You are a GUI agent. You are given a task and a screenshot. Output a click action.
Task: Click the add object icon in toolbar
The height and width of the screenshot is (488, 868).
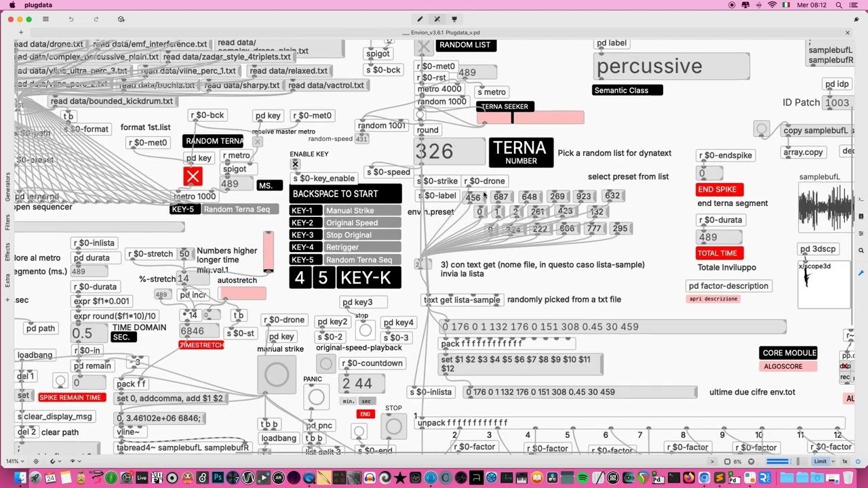(x=121, y=19)
